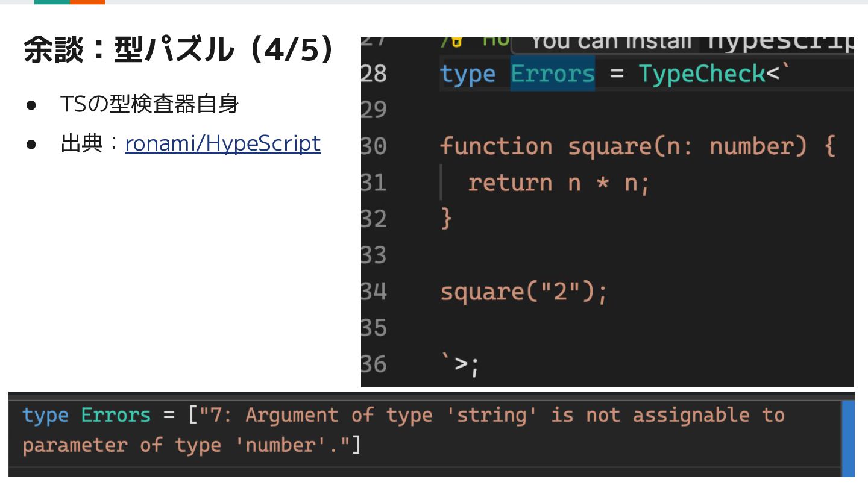Click the slide title 余談:型パズル(4/5)
This screenshot has height=488, width=868.
pyautogui.click(x=180, y=51)
